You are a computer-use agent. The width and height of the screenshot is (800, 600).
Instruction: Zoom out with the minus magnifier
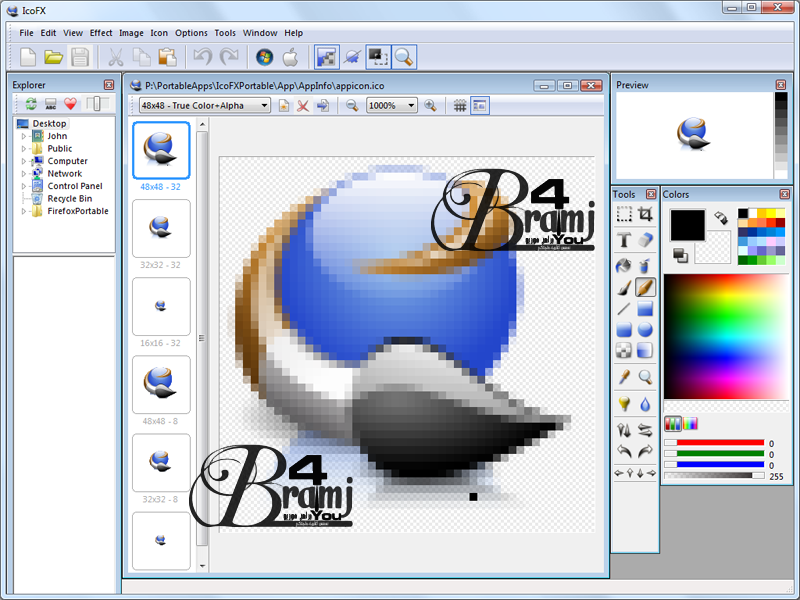[x=352, y=106]
